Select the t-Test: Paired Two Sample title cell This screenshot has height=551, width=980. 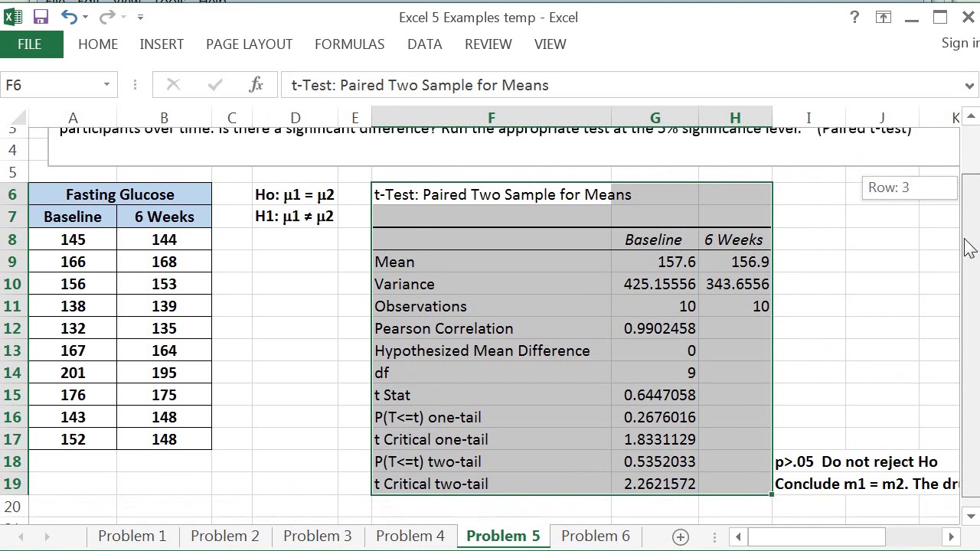click(492, 194)
